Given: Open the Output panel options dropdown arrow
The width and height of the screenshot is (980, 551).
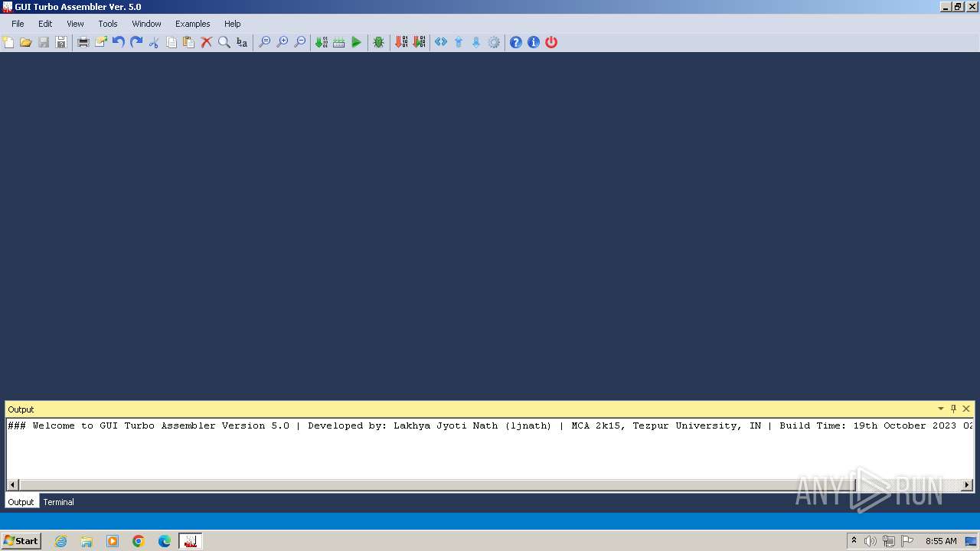Looking at the screenshot, I should pyautogui.click(x=941, y=409).
